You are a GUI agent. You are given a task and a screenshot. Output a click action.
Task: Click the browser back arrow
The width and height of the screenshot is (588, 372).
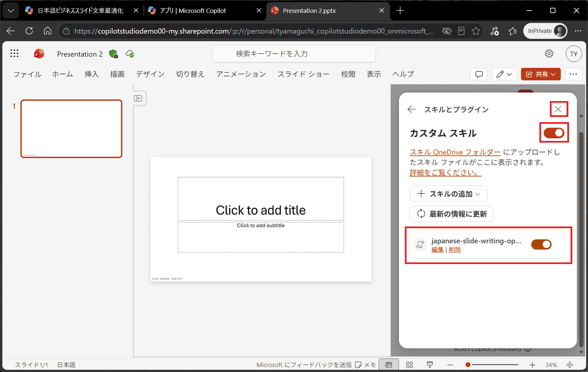[x=11, y=31]
